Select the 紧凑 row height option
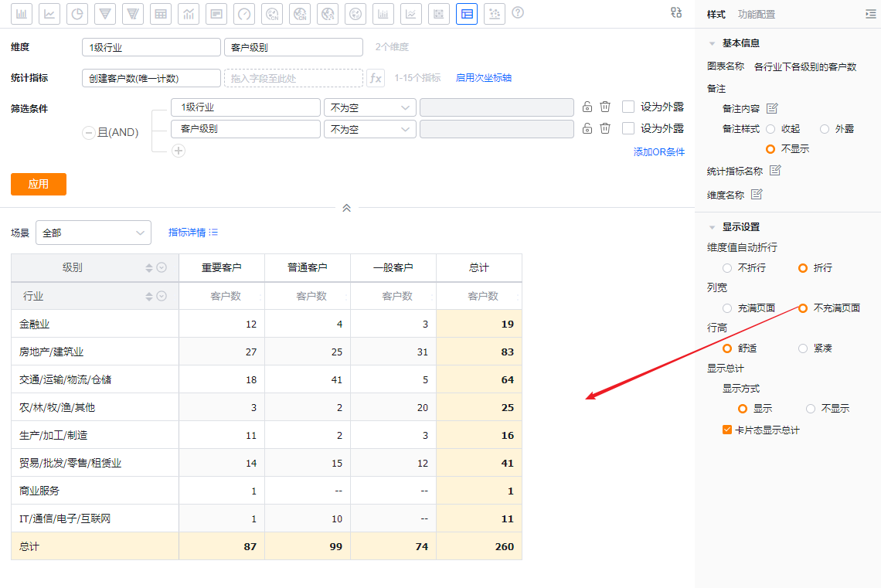Image resolution: width=881 pixels, height=588 pixels. (x=803, y=348)
